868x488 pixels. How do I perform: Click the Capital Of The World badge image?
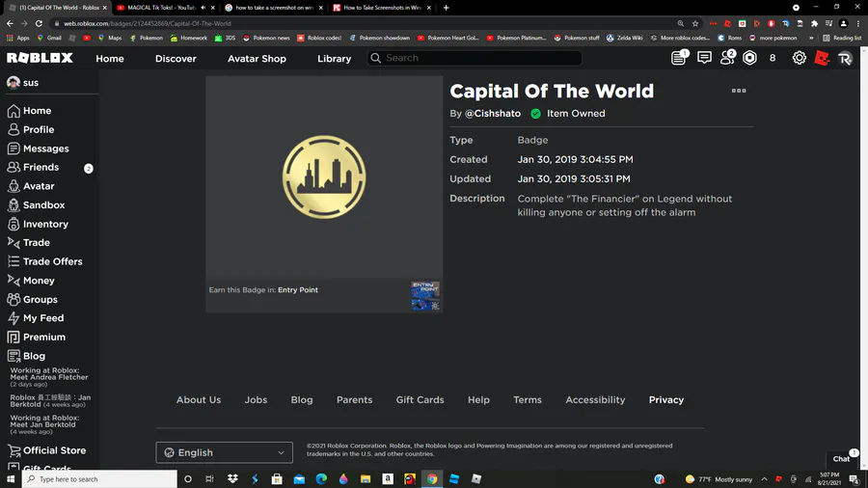[x=324, y=177]
